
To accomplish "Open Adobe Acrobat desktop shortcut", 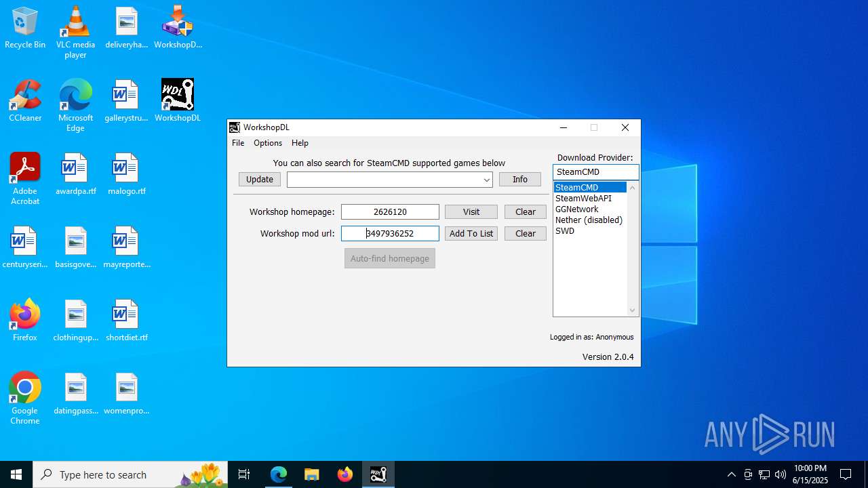I will point(25,179).
